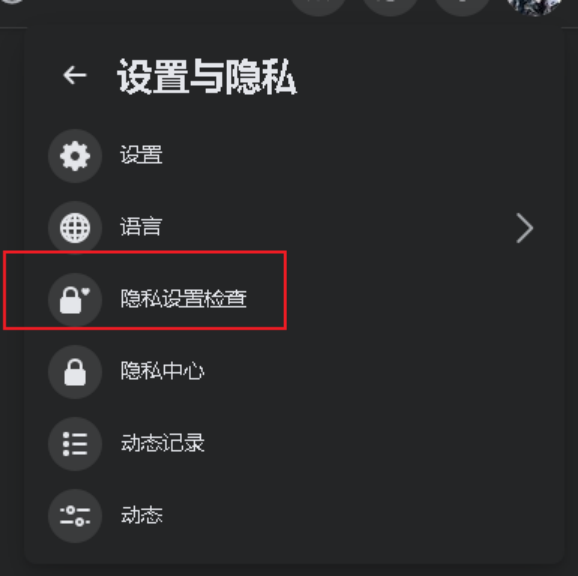Click the lock-with-heart privacy checkup icon
Image resolution: width=578 pixels, height=576 pixels.
coord(75,300)
